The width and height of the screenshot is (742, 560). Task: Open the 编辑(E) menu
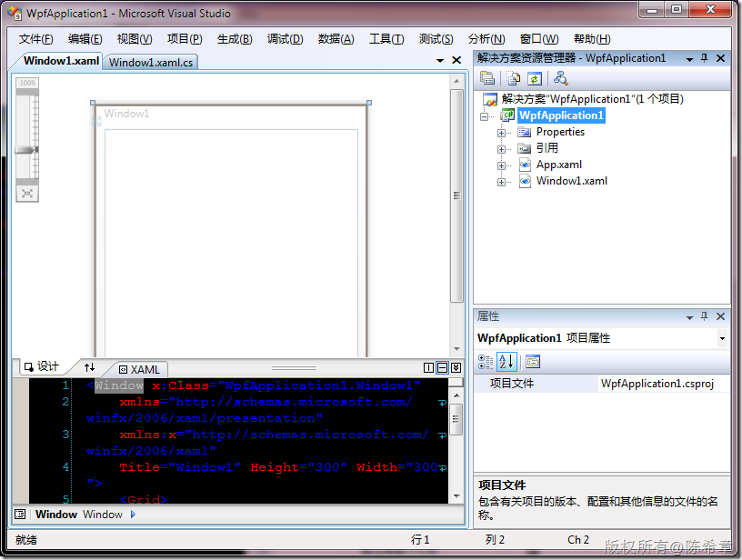tap(85, 39)
